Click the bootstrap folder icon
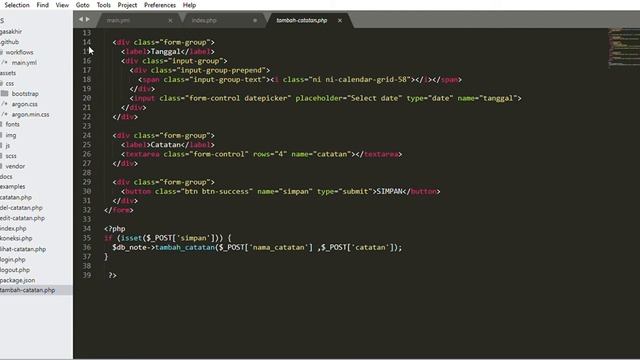The width and height of the screenshot is (640, 360). tap(4, 93)
